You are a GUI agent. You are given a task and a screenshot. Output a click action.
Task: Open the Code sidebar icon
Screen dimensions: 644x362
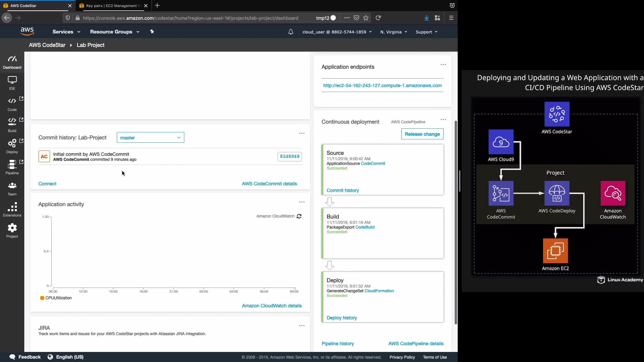click(12, 104)
